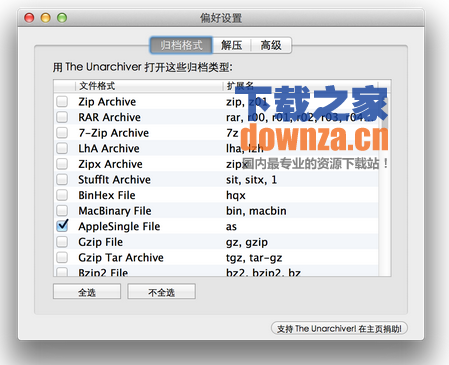The height and width of the screenshot is (365, 449).
Task: Select the Gzip Tar Archive row text
Action: pos(121,258)
